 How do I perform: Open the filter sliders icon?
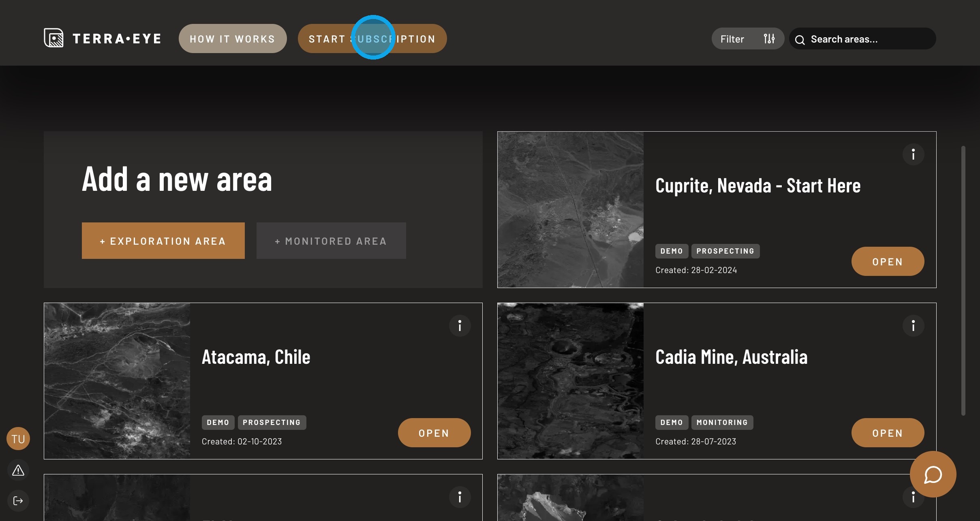click(769, 39)
